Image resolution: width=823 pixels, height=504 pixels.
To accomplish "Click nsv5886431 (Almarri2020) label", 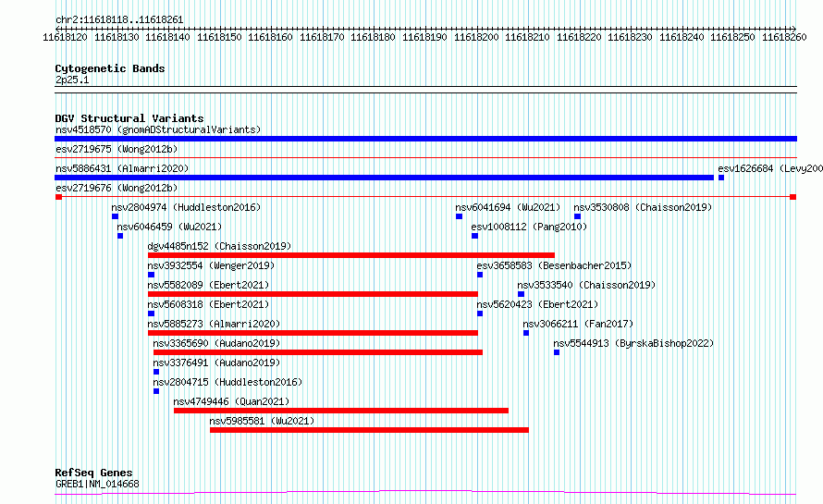I will click(x=122, y=168).
